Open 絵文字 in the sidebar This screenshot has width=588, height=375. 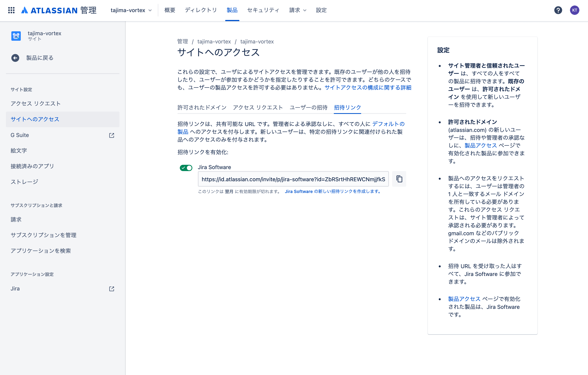click(x=62, y=151)
